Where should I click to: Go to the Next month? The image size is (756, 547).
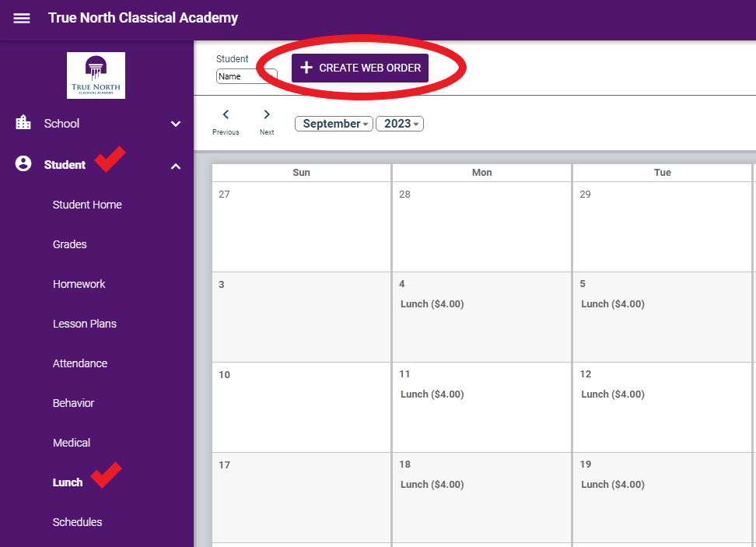(267, 122)
